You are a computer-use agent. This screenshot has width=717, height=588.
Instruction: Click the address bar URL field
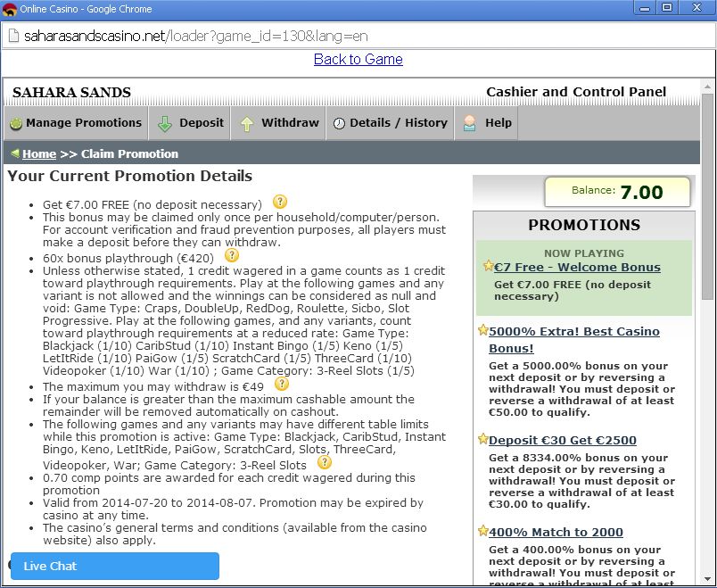(x=358, y=36)
